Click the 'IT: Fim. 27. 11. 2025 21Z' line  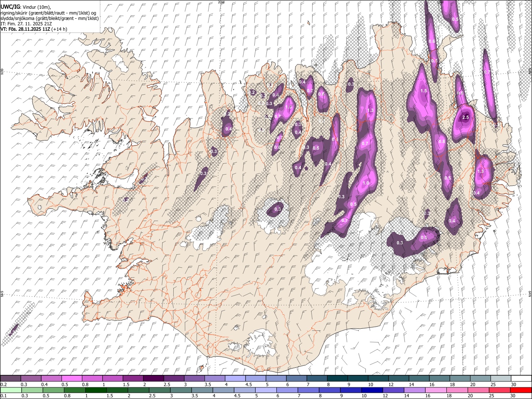26,24
